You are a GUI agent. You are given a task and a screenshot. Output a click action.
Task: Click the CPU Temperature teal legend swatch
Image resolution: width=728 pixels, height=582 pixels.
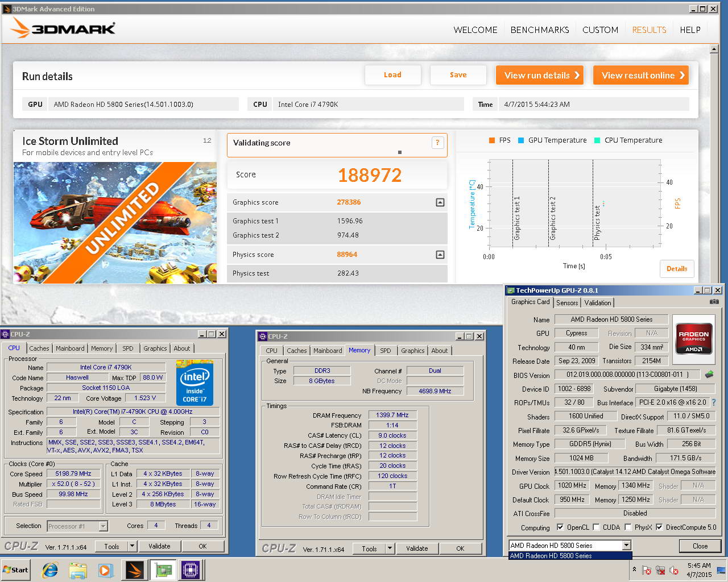pyautogui.click(x=597, y=140)
